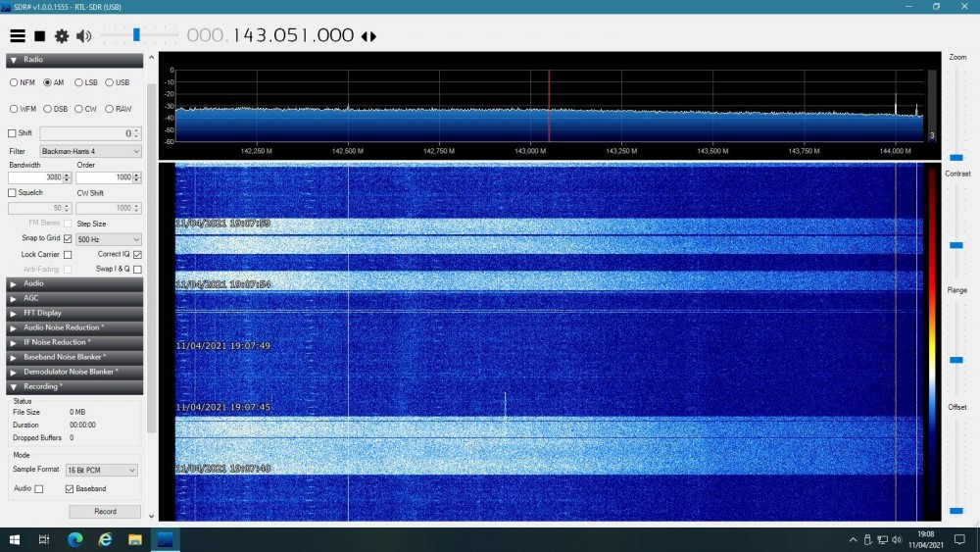Expand the AGC panel
This screenshot has width=980, height=552.
(74, 298)
